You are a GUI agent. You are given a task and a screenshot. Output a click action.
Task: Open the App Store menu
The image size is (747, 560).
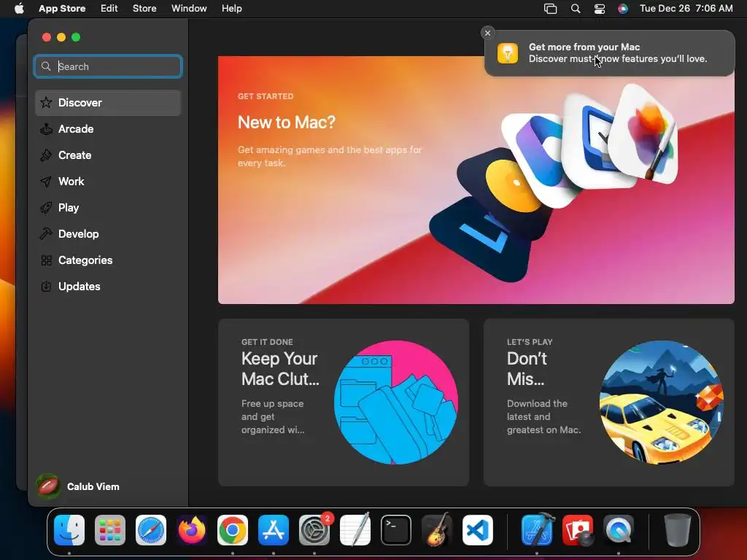click(62, 9)
